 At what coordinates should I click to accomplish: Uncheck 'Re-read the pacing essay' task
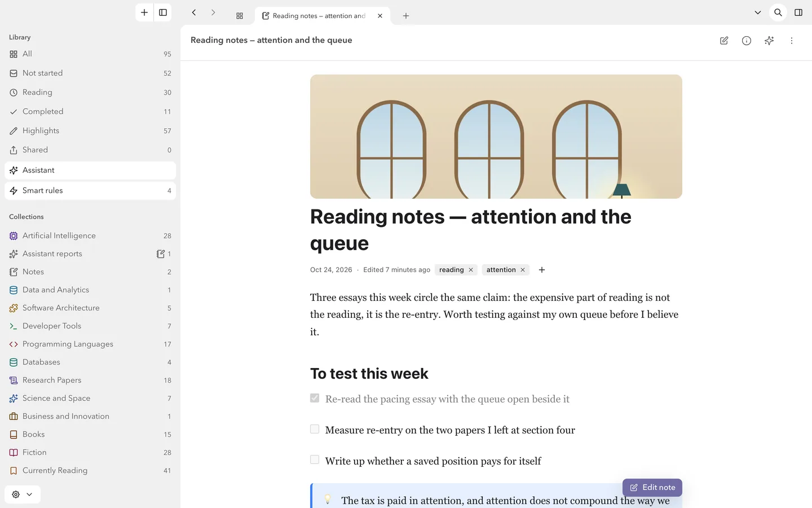coord(315,398)
